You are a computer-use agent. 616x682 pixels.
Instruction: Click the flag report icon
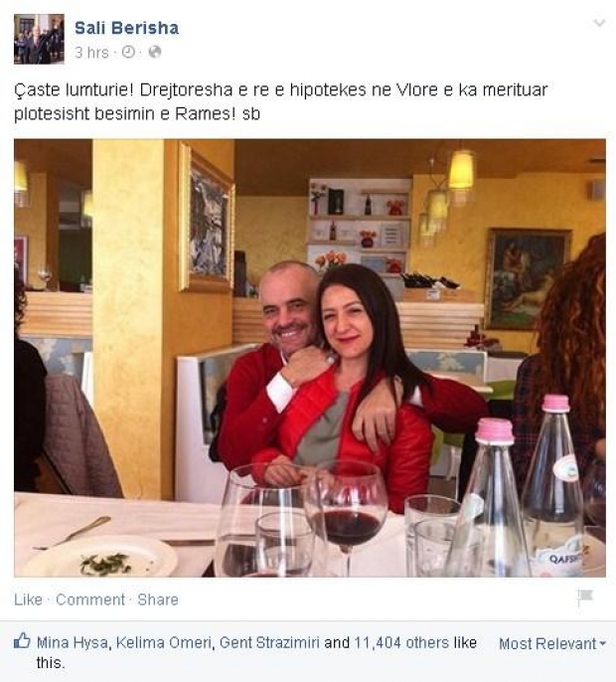pyautogui.click(x=585, y=597)
